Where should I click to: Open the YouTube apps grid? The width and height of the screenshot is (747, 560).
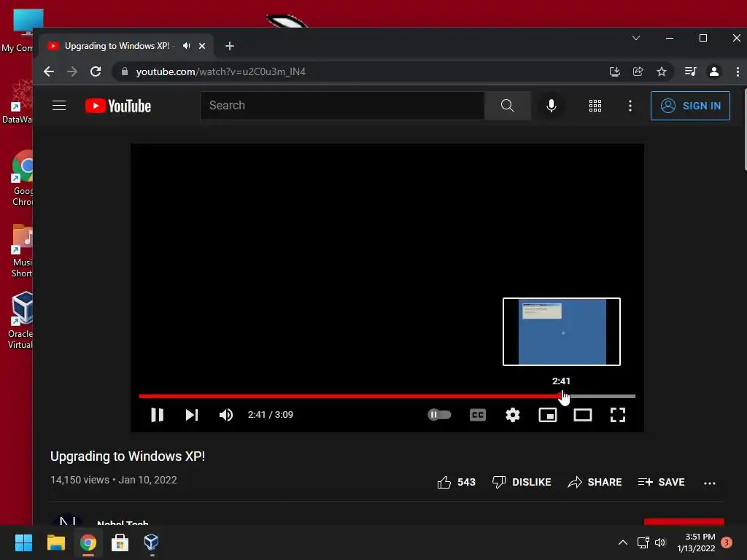595,106
